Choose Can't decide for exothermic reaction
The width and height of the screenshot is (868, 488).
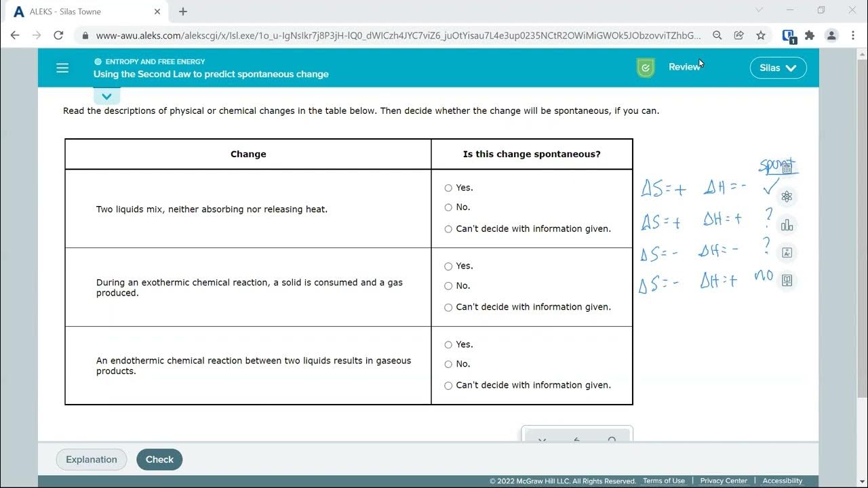click(x=448, y=308)
